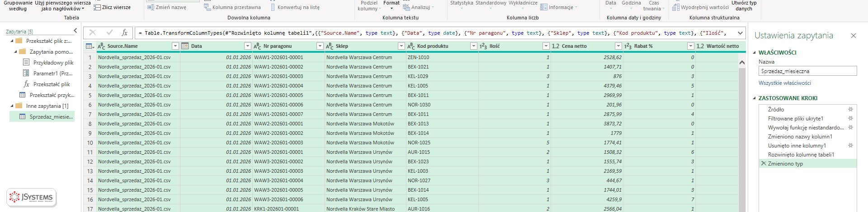This screenshot has width=868, height=212.
Task: Confirm the formula with the checkmark icon
Action: tap(109, 32)
